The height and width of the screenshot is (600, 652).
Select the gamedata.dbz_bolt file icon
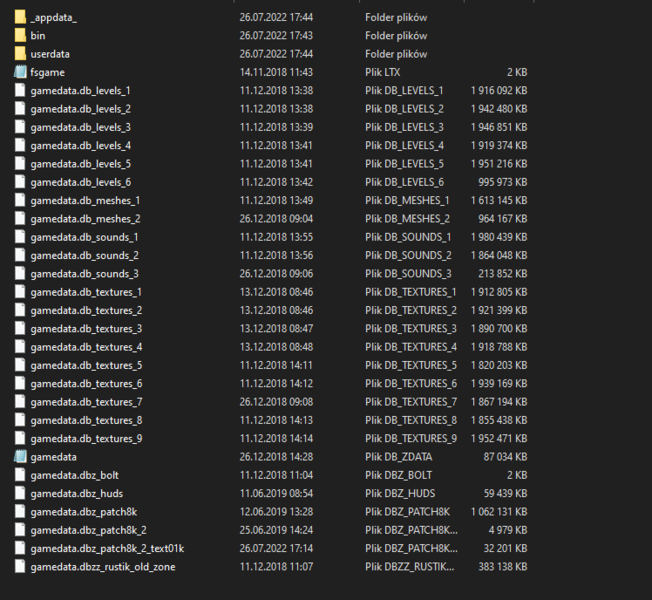click(x=20, y=475)
